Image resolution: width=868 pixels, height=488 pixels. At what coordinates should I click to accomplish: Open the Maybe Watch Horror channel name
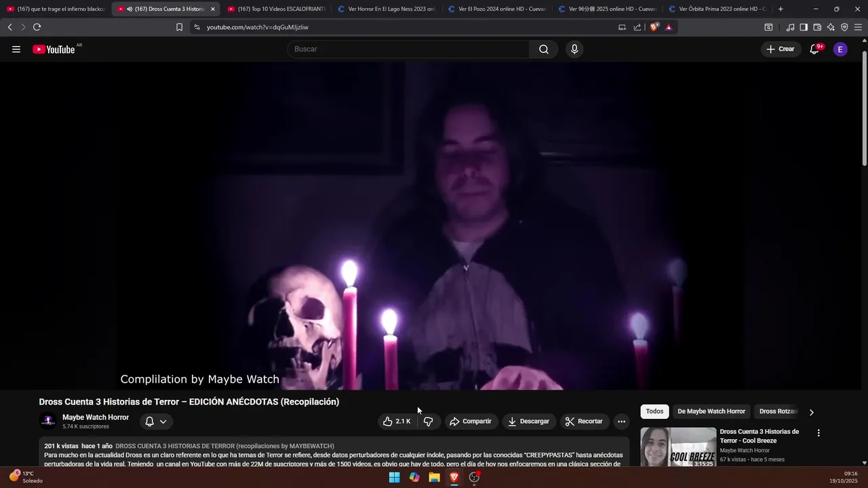click(x=96, y=418)
